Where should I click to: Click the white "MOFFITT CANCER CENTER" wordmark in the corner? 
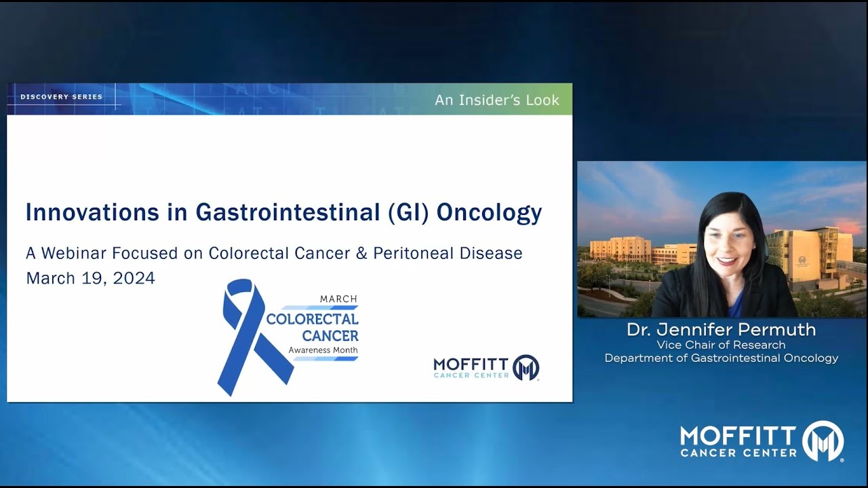click(x=739, y=441)
